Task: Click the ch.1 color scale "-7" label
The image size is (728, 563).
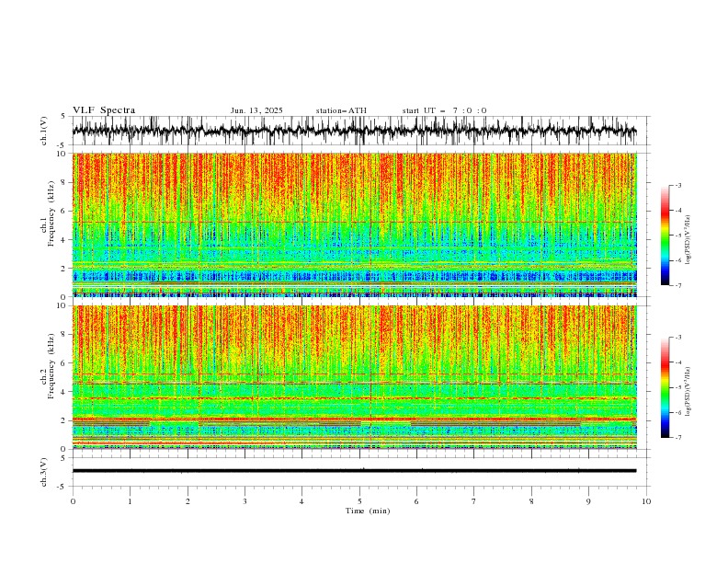Action: (678, 285)
